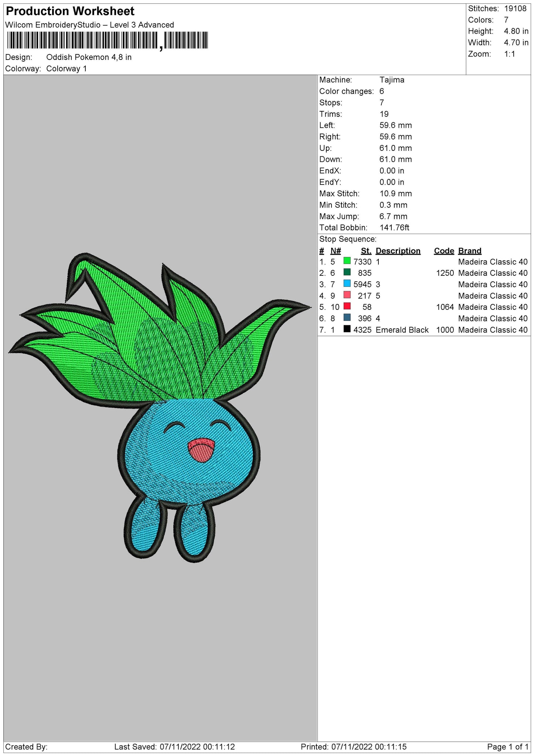
Task: Click 'Last Saved: 07/11/2022 00:11:12' in footer
Action: 174,747
